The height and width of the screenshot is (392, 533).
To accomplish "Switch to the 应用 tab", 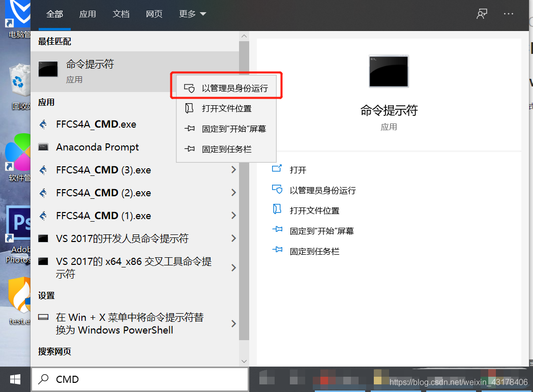I will 87,14.
